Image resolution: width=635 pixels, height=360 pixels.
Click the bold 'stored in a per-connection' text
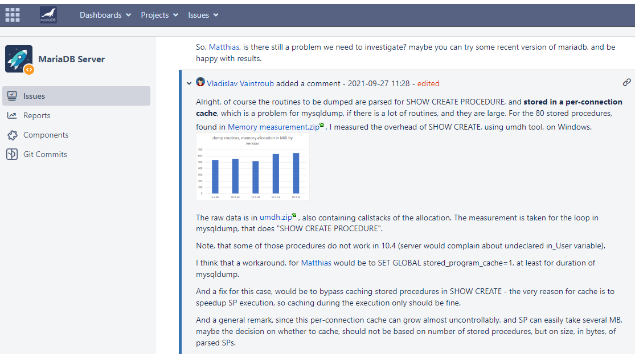[573, 102]
